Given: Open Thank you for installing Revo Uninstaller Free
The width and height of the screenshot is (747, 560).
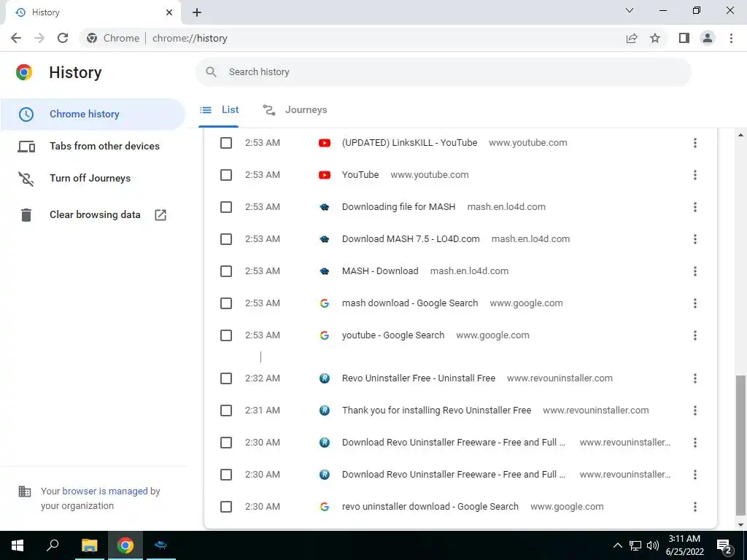Looking at the screenshot, I should click(x=436, y=411).
